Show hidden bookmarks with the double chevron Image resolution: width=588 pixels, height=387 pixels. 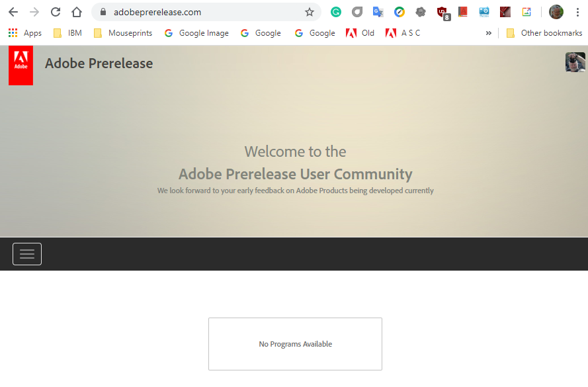(488, 33)
